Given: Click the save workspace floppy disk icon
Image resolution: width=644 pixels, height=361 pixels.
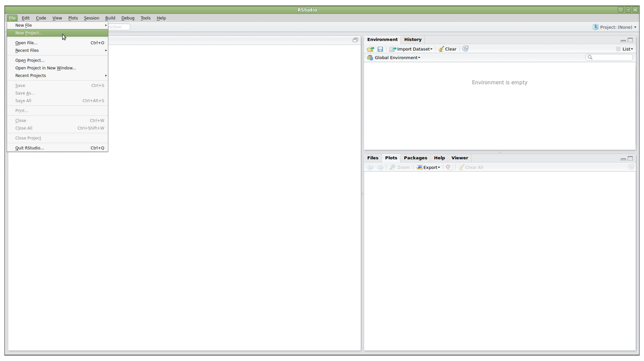Looking at the screenshot, I should (380, 49).
